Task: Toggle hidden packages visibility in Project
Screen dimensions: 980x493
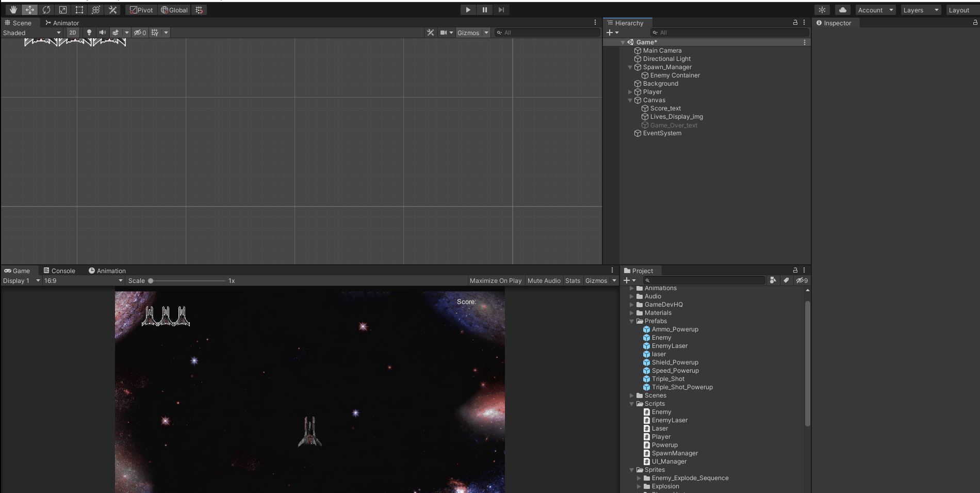Action: coord(802,280)
